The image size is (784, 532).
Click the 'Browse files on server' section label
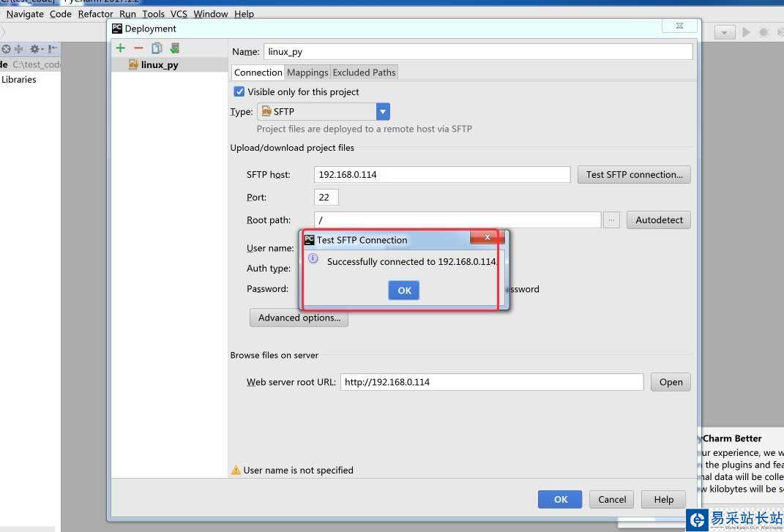(274, 356)
